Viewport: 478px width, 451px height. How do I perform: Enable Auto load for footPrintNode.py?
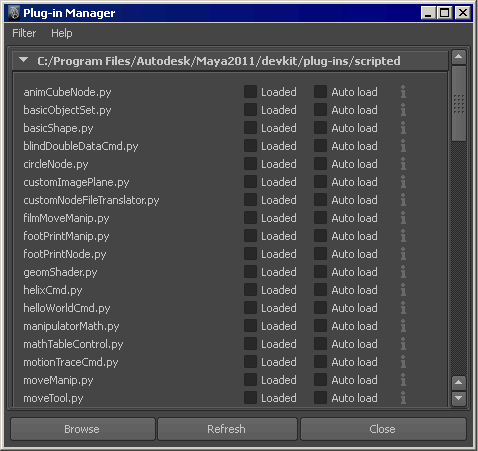[320, 254]
